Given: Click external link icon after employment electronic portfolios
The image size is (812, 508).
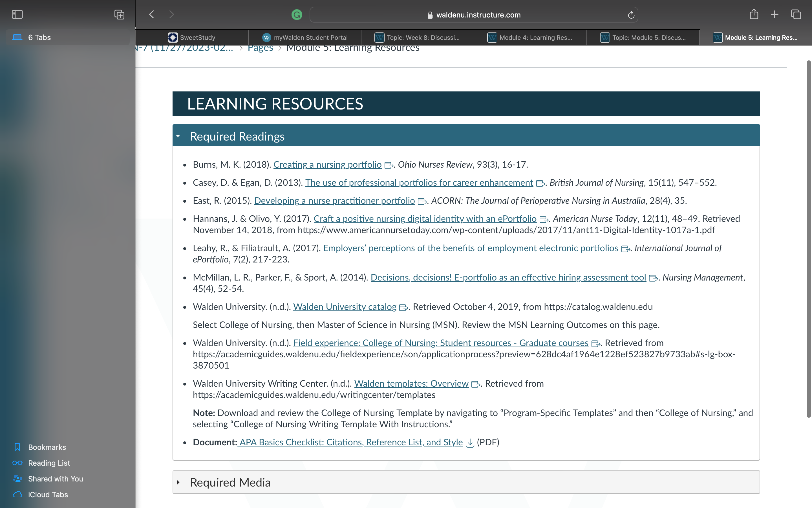Looking at the screenshot, I should 625,249.
